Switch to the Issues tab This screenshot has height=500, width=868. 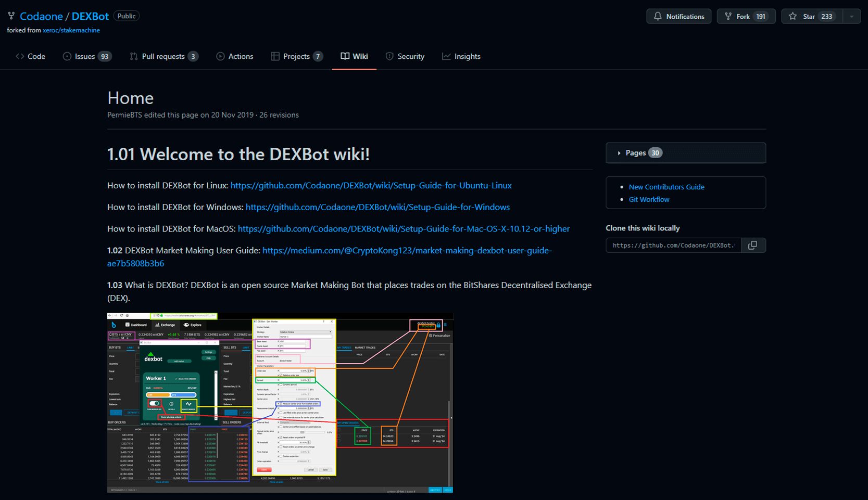coord(87,56)
